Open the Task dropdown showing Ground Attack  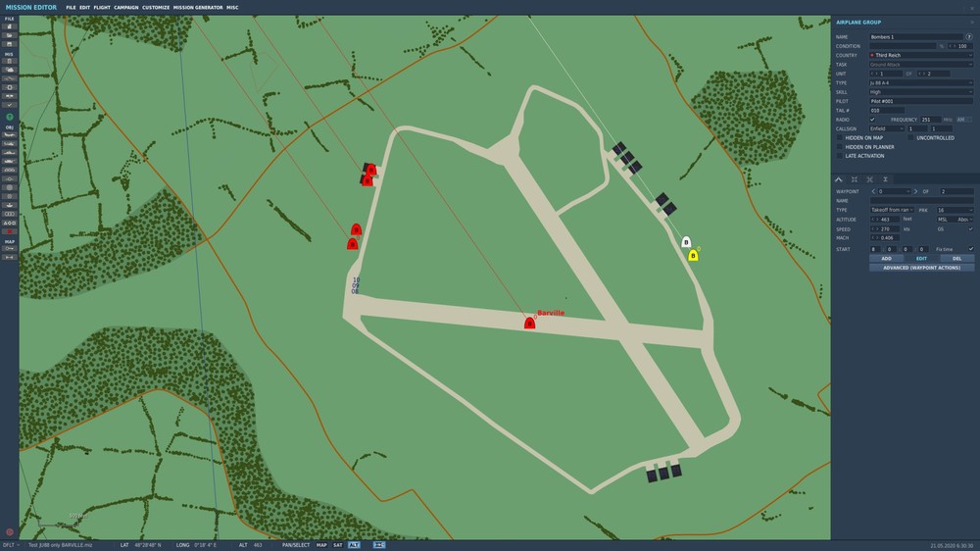pos(921,65)
